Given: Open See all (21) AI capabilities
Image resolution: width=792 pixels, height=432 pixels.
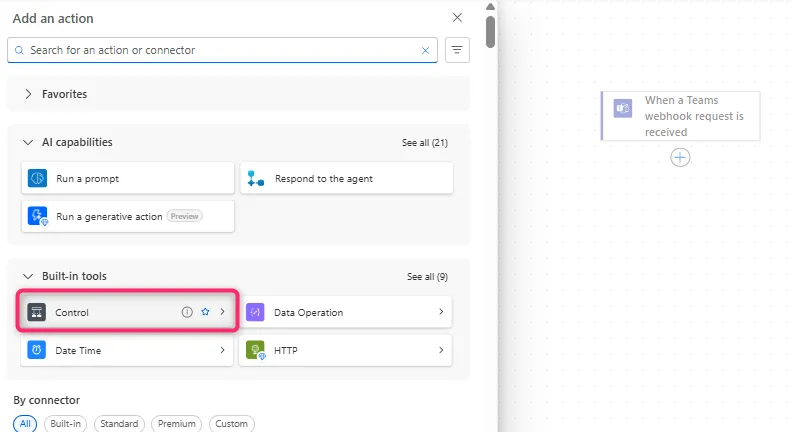Looking at the screenshot, I should tap(424, 143).
